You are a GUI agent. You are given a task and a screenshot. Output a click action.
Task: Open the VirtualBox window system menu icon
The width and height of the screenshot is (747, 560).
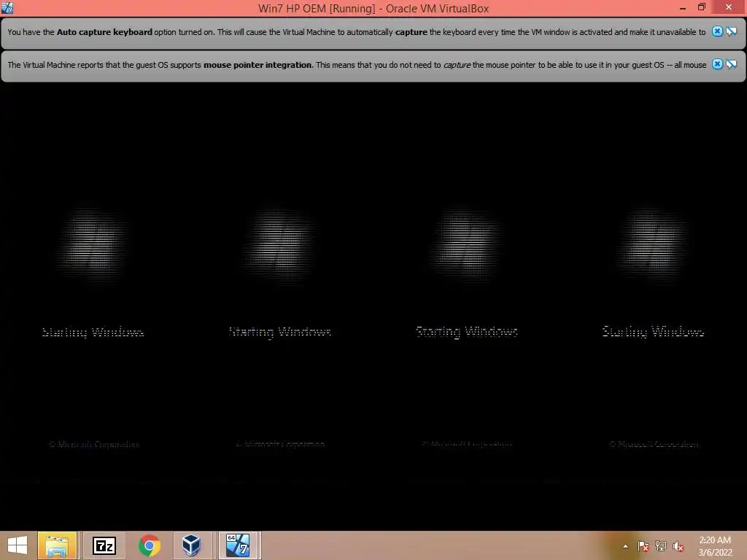[x=7, y=7]
